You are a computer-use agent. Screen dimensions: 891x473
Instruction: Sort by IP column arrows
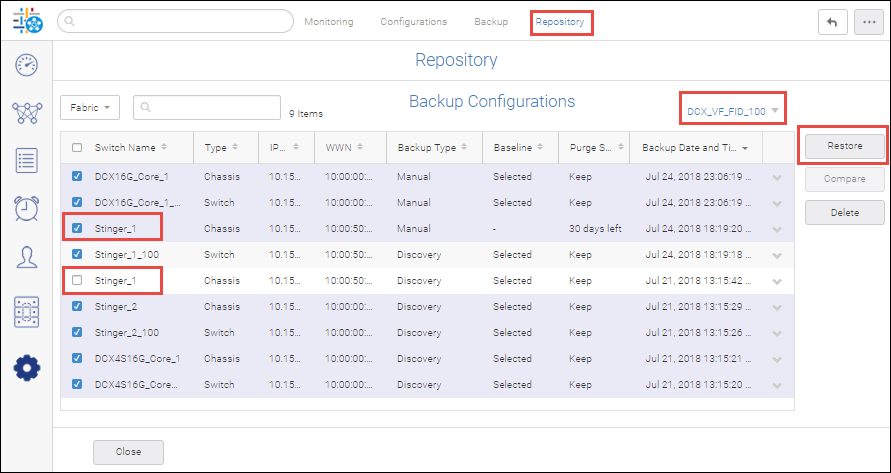pyautogui.click(x=296, y=147)
